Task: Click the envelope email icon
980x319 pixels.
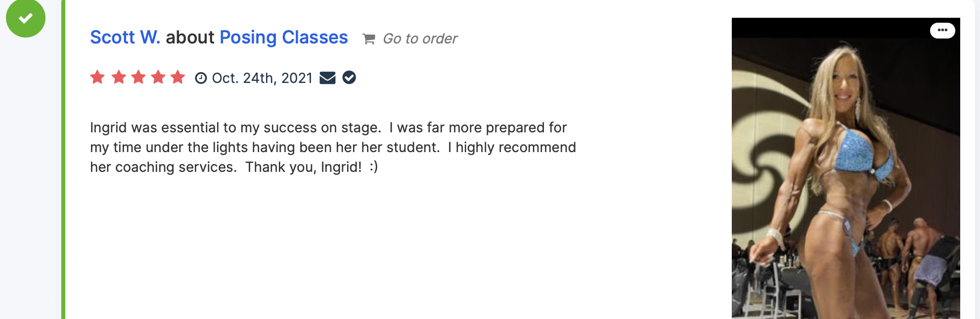Action: [x=327, y=78]
